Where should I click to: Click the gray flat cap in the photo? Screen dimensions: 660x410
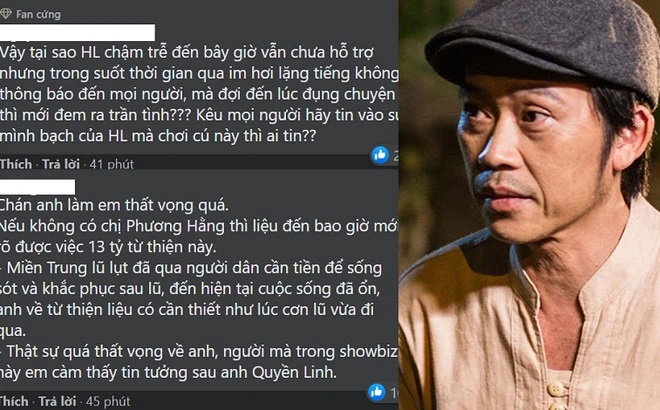(543, 44)
